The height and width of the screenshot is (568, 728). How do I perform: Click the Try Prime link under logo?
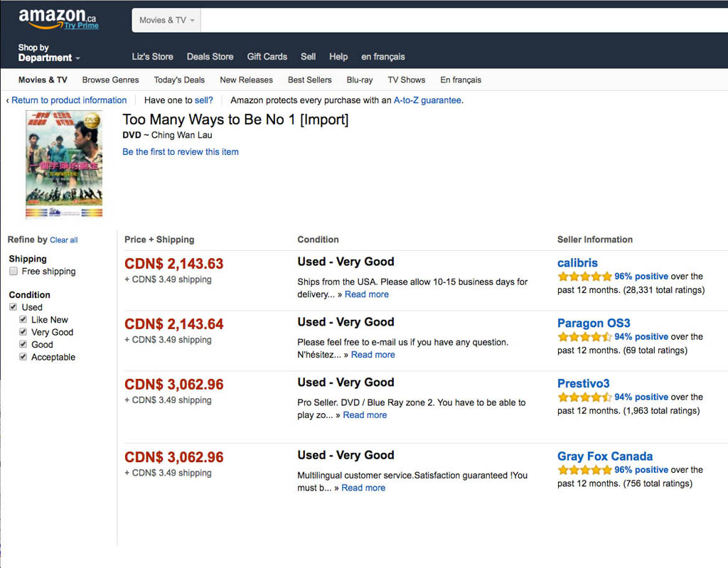(81, 26)
